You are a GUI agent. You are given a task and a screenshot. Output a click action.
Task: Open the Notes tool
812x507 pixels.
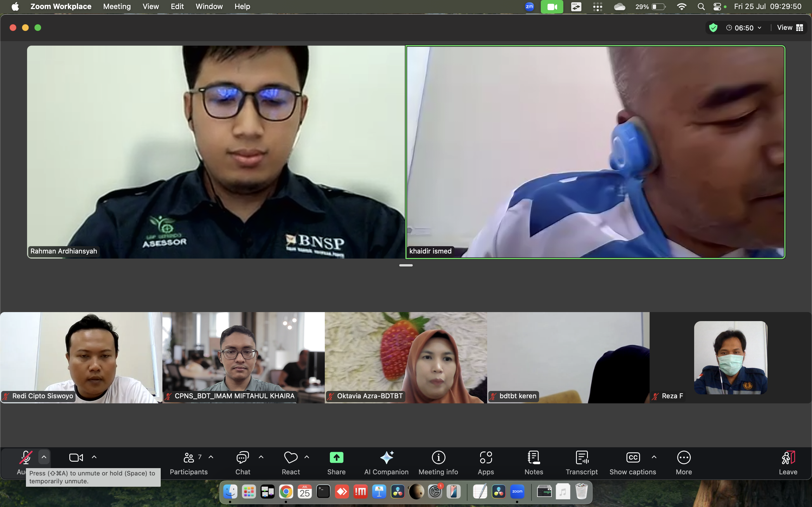(x=533, y=462)
